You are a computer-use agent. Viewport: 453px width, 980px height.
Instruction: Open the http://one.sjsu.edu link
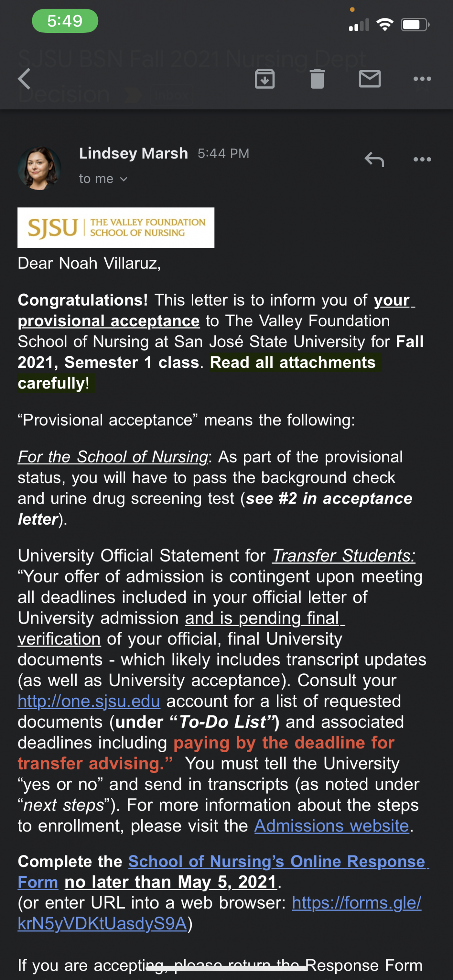click(x=89, y=701)
